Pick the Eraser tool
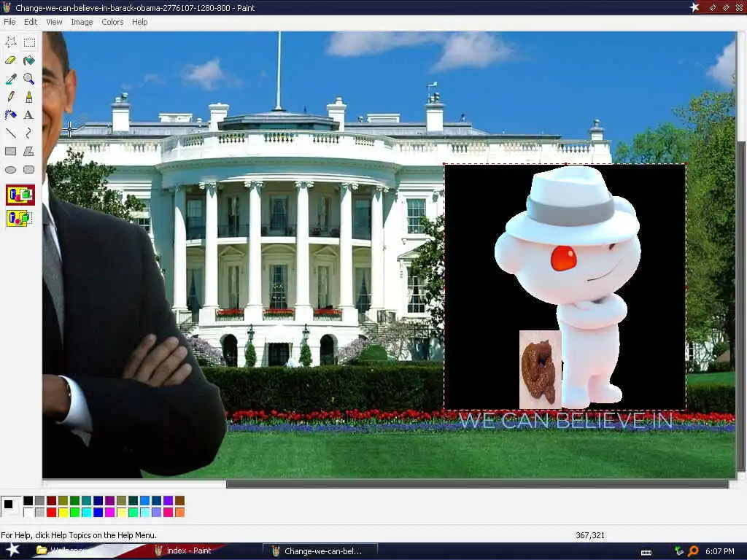The image size is (747, 560). coord(10,61)
